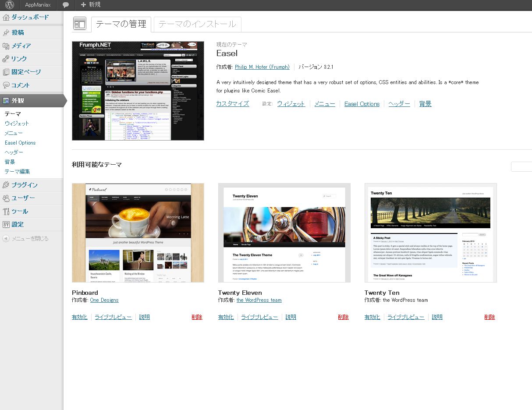Click the コメント speech bubble icon
This screenshot has width=532, height=410.
6,85
